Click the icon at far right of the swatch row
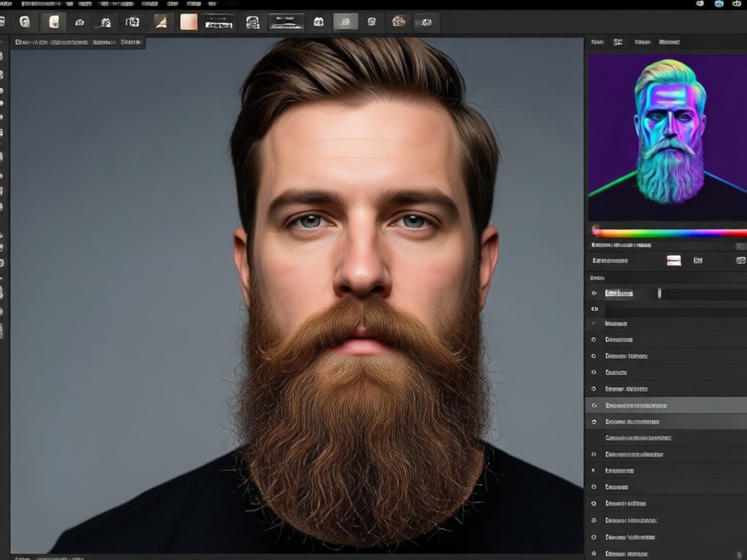747x560 pixels. point(741,260)
